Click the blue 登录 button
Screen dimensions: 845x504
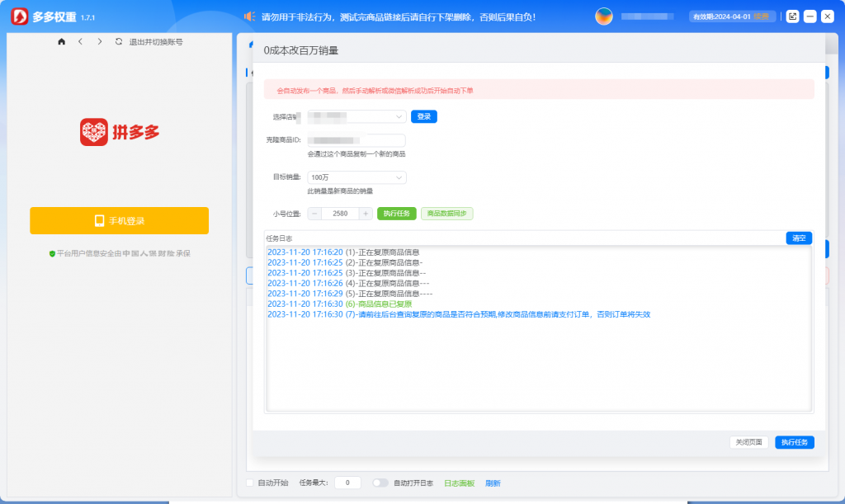coord(423,116)
